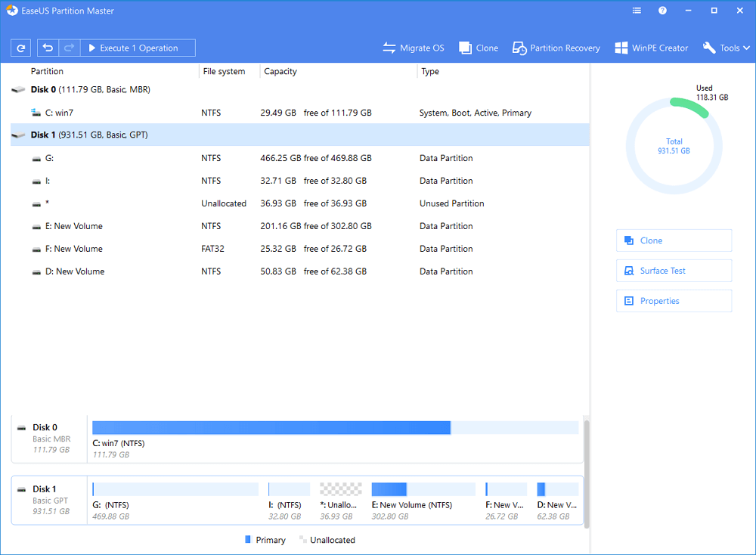Select the E: New Volume row
The image size is (756, 555).
point(299,226)
